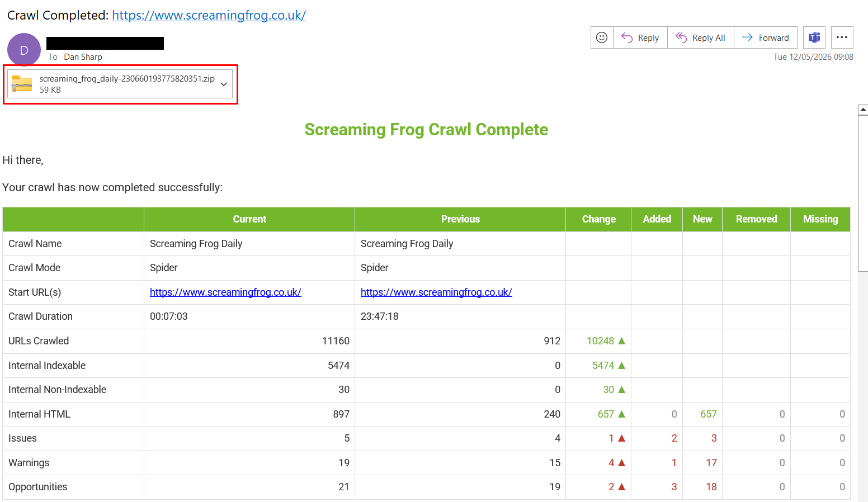Open the zip attachment folder icon

pos(22,84)
